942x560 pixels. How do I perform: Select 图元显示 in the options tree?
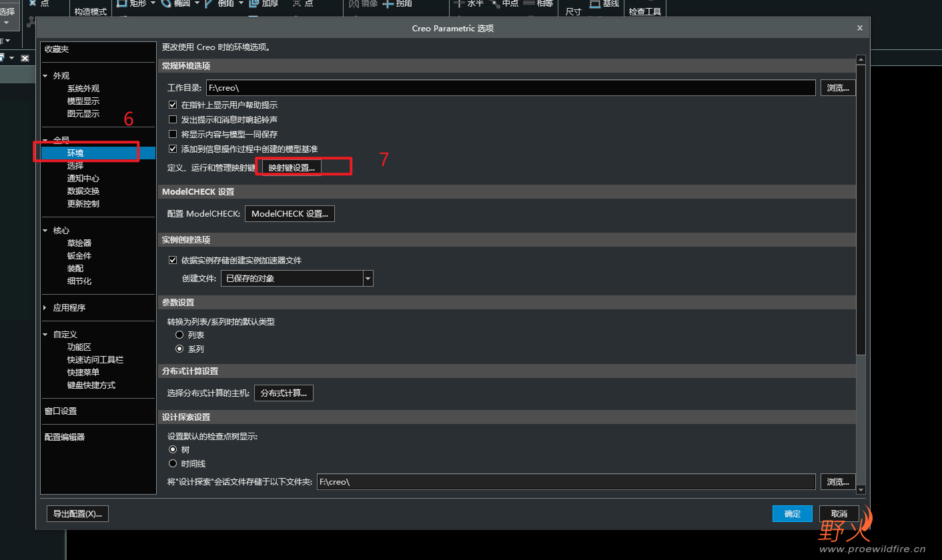[x=83, y=114]
